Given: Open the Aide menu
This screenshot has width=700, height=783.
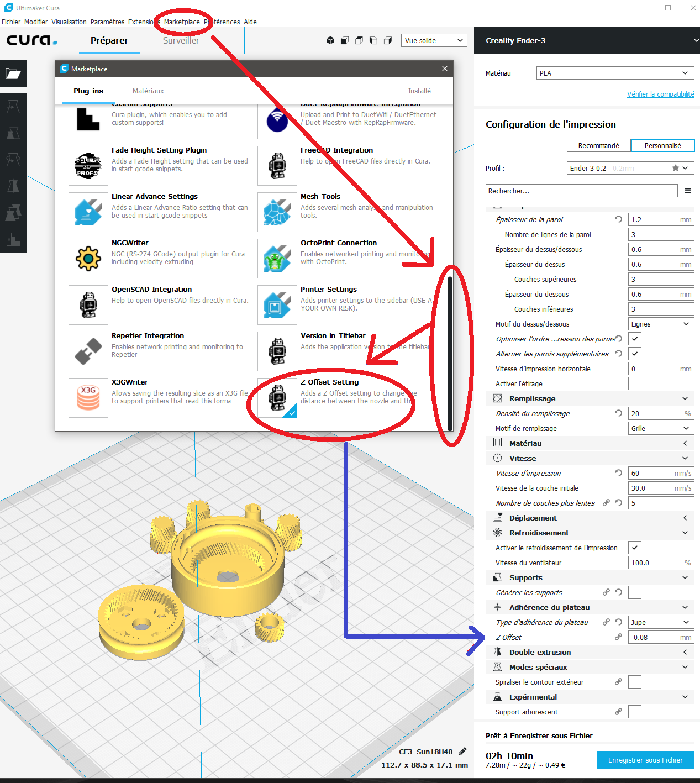Looking at the screenshot, I should (250, 22).
